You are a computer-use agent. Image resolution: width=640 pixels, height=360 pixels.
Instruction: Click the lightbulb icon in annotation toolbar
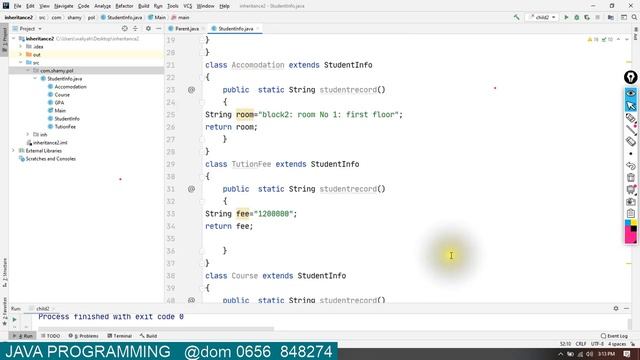[631, 78]
